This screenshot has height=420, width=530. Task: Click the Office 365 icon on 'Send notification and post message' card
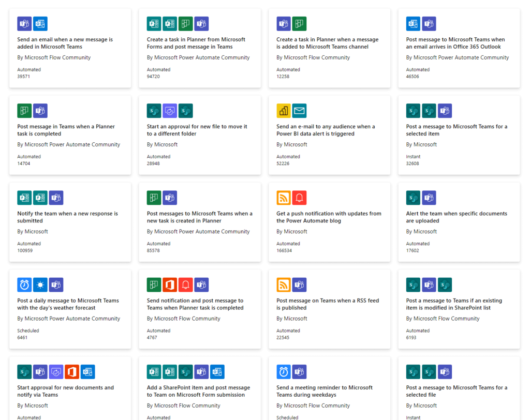pyautogui.click(x=170, y=285)
